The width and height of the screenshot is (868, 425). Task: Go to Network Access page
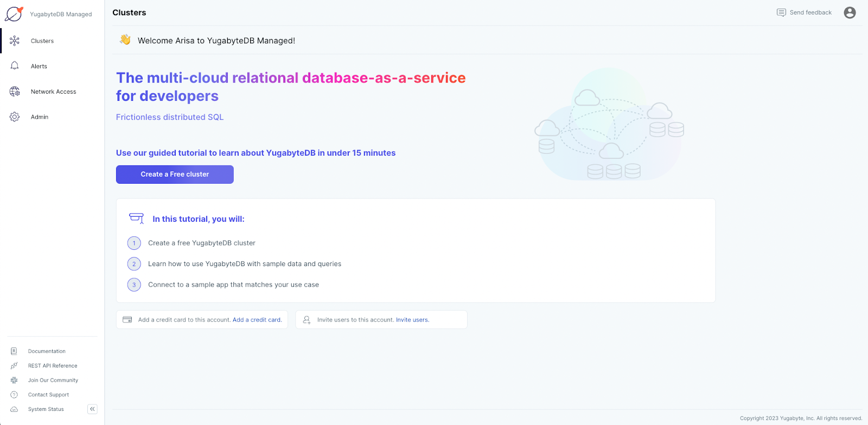[x=53, y=92]
